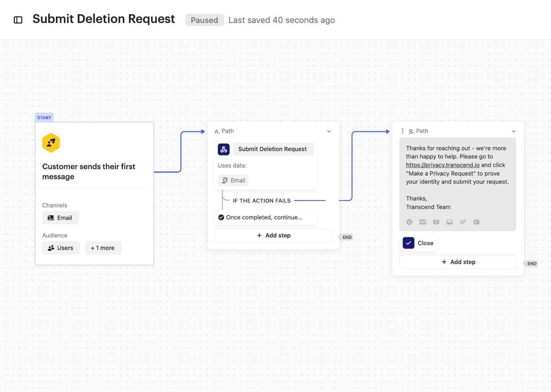The image size is (551, 392).
Task: Select the Transcend app icon on Submit Deletion Request
Action: tap(223, 149)
